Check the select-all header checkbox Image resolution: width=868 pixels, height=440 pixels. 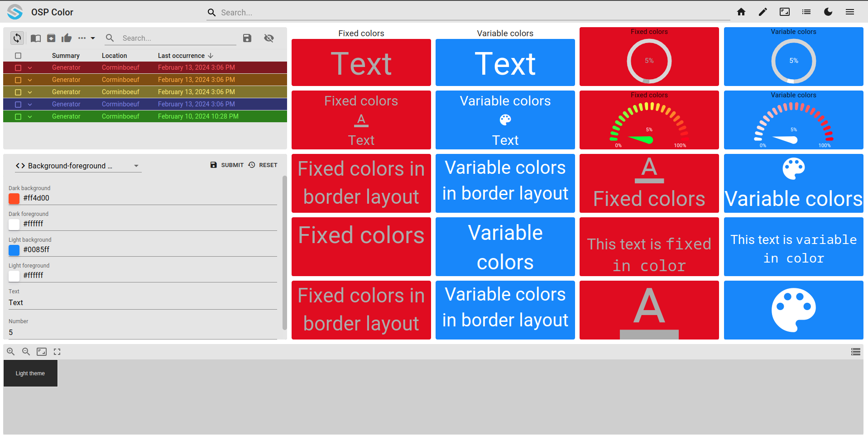coord(18,56)
